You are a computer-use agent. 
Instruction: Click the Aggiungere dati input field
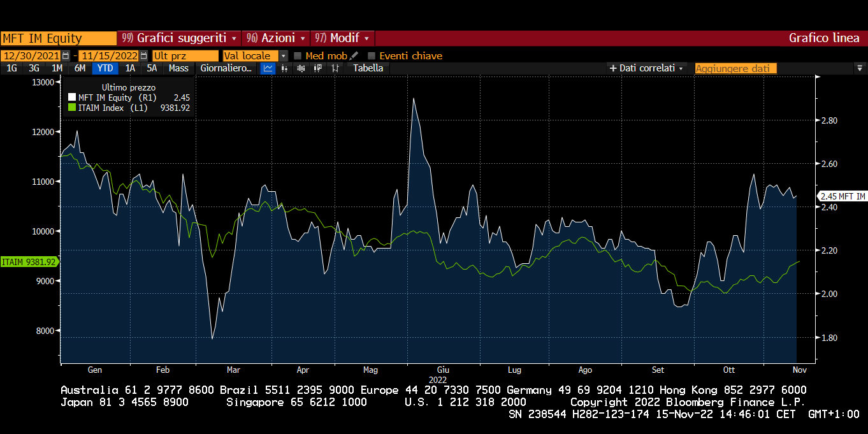pyautogui.click(x=735, y=68)
